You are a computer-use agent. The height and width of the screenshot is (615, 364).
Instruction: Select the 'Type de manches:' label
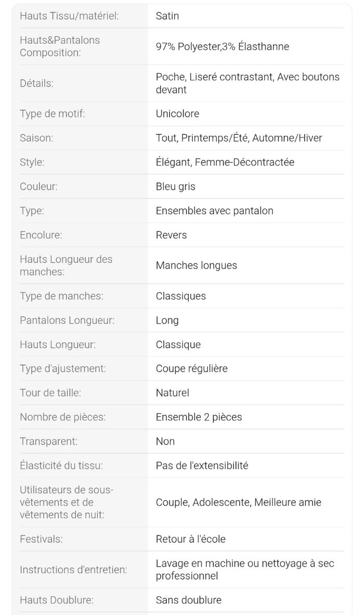[61, 296]
